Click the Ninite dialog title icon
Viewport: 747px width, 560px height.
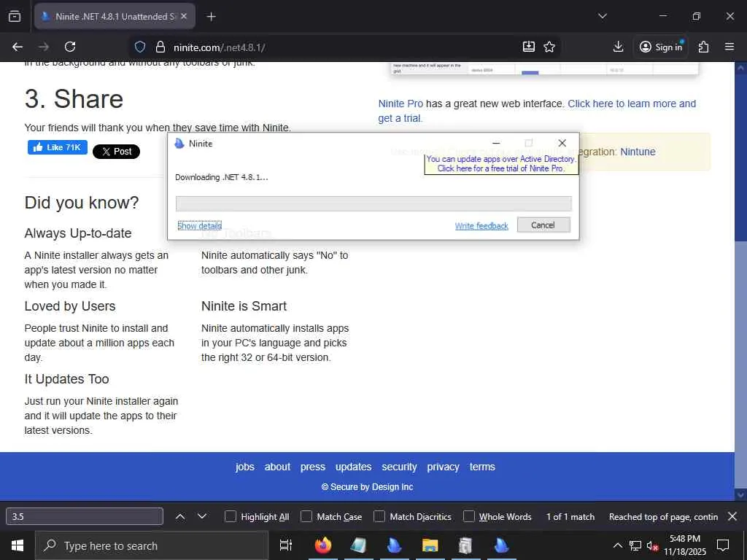click(x=179, y=144)
